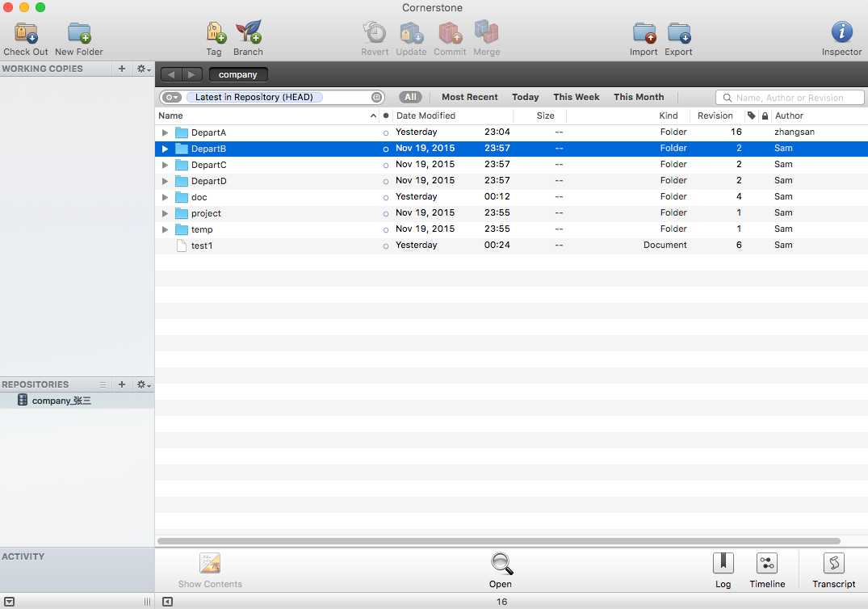Open Working Copies gear dropdown
Viewport: 868px width, 609px height.
point(144,69)
